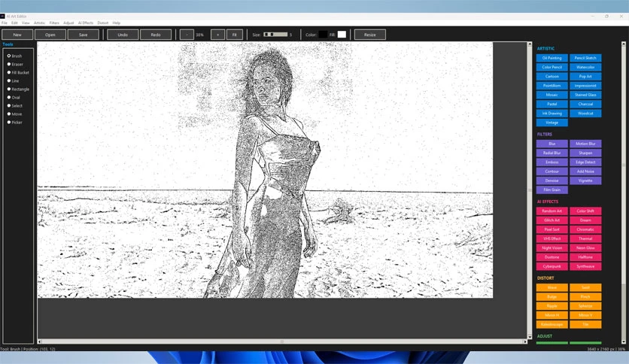Apply the Pencil Sketch effect

pyautogui.click(x=585, y=58)
